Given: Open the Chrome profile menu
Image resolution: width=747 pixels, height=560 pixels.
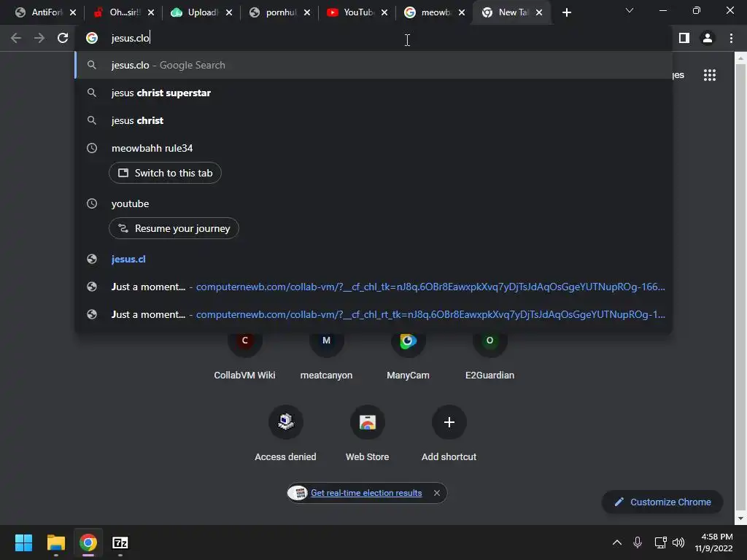Looking at the screenshot, I should [x=708, y=38].
